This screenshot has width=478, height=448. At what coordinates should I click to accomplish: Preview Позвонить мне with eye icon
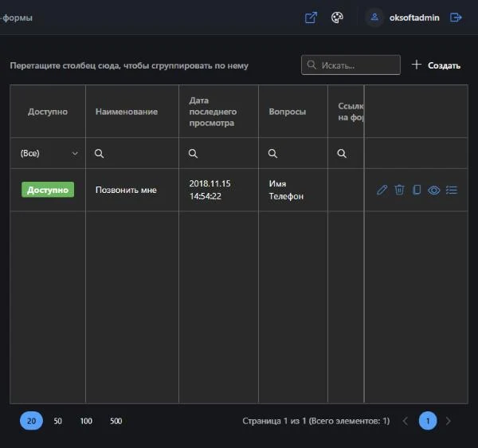(434, 191)
